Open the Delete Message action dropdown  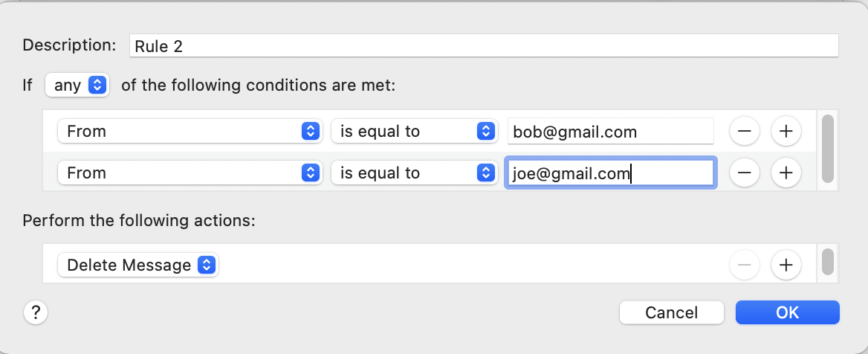137,265
